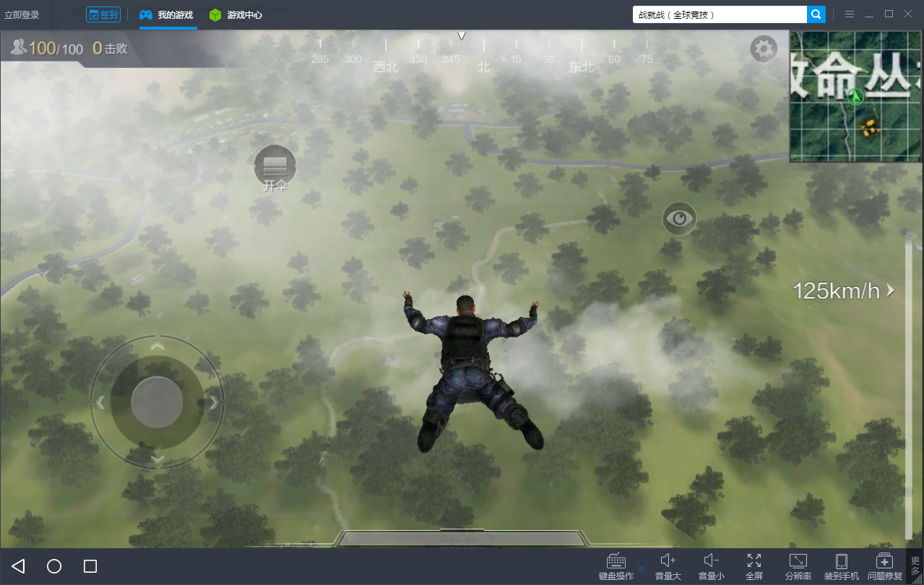Android recent apps square button
Viewport: 924px width, 585px height.
90,566
